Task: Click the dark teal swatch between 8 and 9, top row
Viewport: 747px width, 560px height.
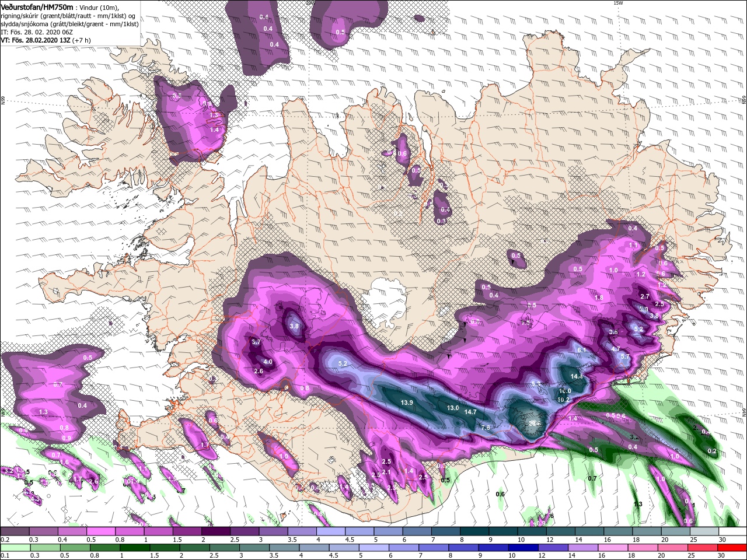Action: pos(474,531)
